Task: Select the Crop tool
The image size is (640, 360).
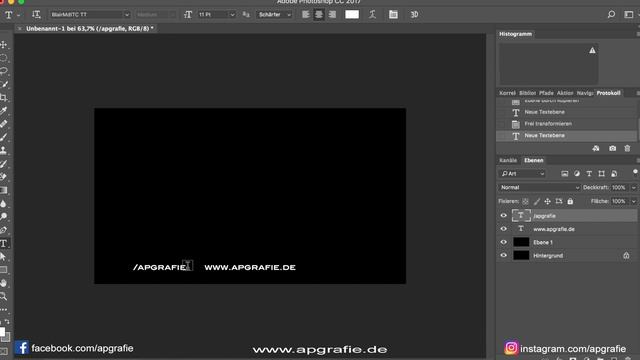Action: pos(4,98)
